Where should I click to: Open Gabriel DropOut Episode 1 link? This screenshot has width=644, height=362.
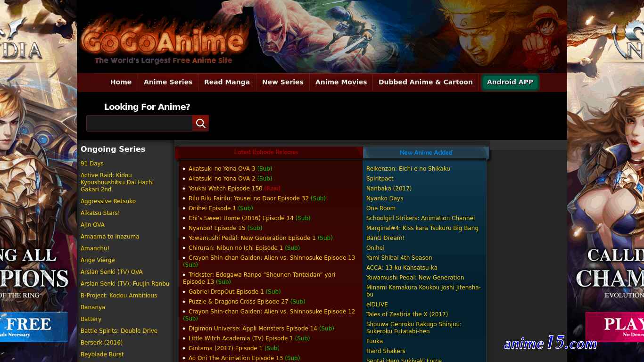[226, 291]
